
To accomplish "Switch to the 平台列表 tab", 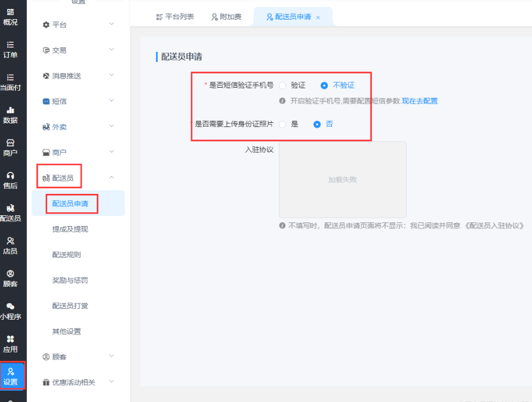I will pos(175,17).
